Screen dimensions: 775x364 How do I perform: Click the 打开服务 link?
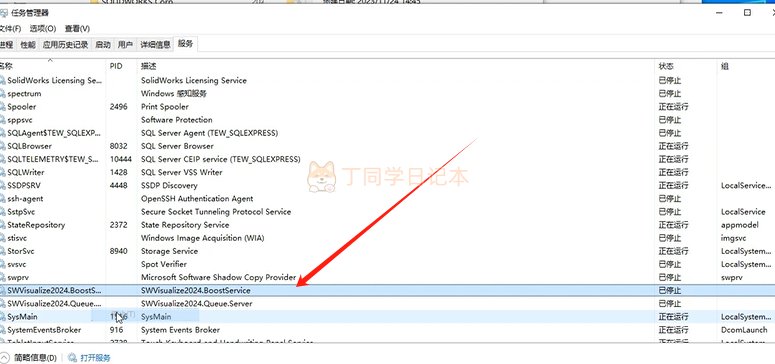[x=95, y=358]
